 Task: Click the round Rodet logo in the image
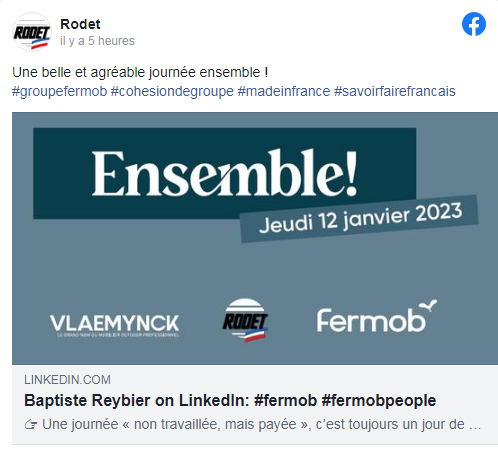click(245, 320)
